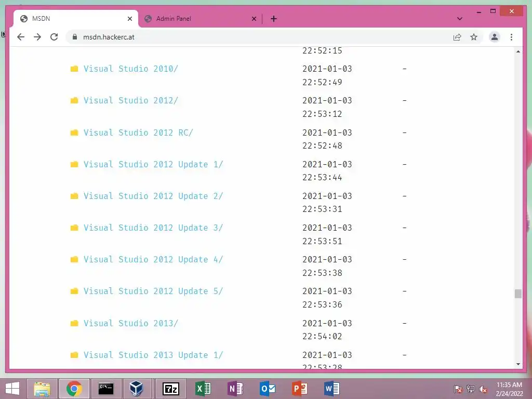Select the timestamp 22:52:48 for Visual Studio 2012 RC

coord(322,145)
